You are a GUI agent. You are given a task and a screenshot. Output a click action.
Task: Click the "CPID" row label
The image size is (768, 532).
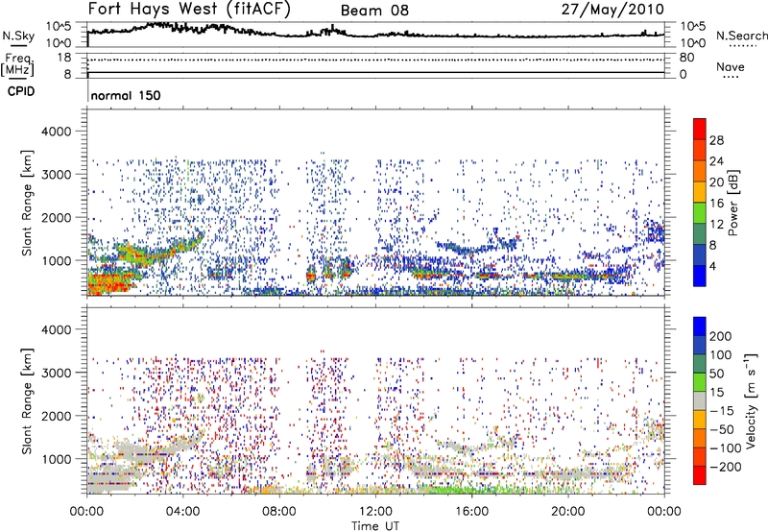pos(21,91)
